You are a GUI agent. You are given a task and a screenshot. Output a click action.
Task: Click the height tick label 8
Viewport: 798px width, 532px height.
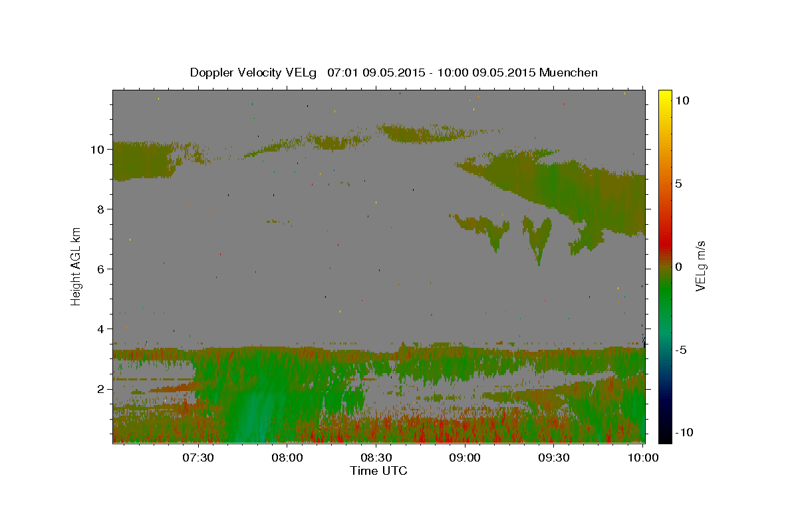pyautogui.click(x=100, y=209)
